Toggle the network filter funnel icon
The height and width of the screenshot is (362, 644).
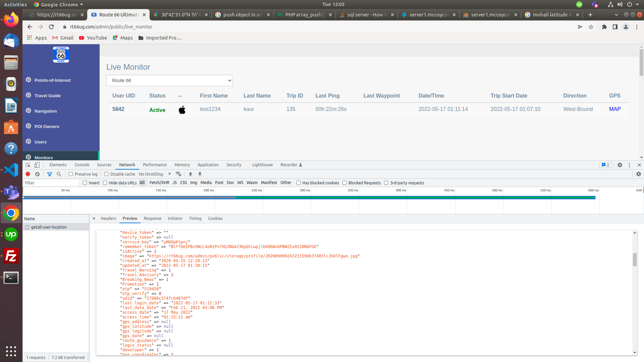[50, 174]
